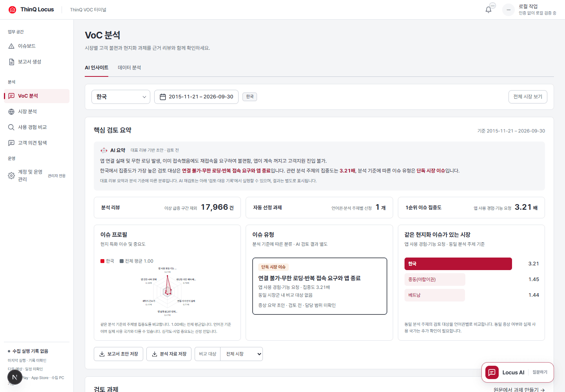
Task: Open the notification bell icon
Action: click(x=488, y=10)
